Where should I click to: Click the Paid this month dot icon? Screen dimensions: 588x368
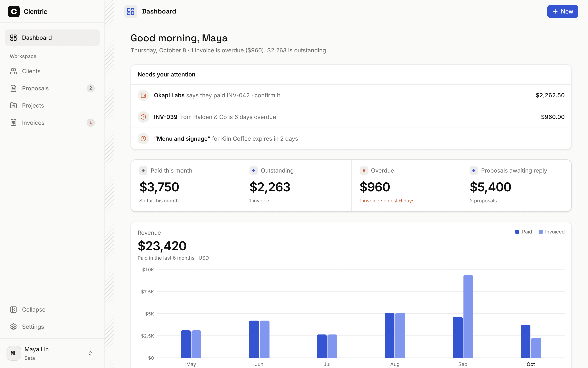[143, 171]
